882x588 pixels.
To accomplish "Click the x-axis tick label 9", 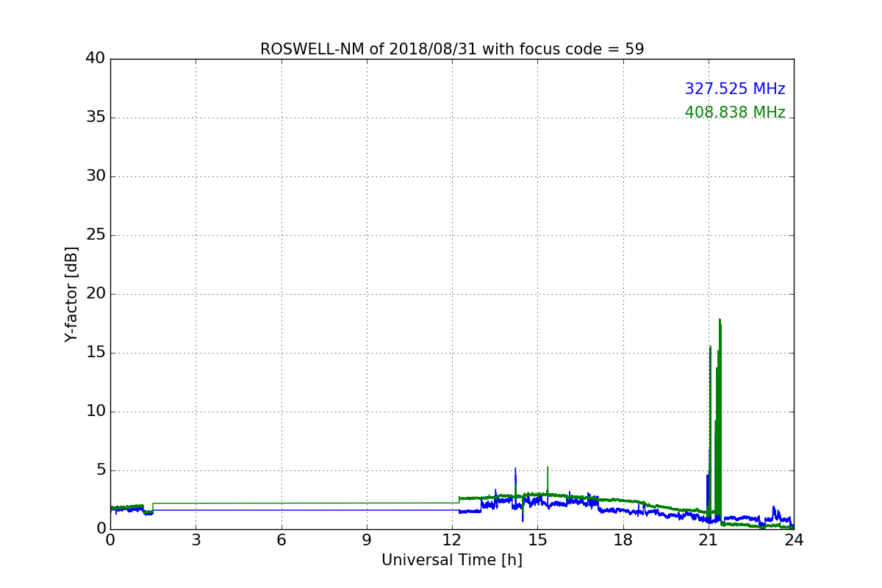I will click(367, 539).
